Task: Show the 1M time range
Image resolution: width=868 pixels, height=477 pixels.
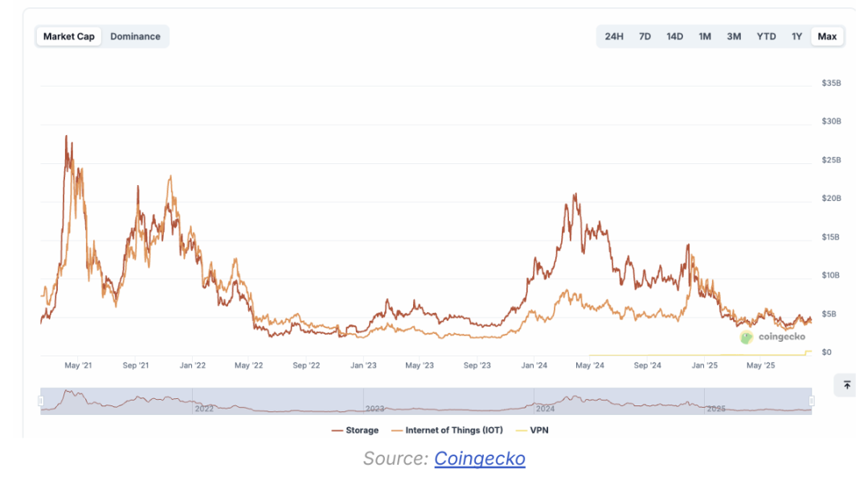Action: pyautogui.click(x=705, y=36)
